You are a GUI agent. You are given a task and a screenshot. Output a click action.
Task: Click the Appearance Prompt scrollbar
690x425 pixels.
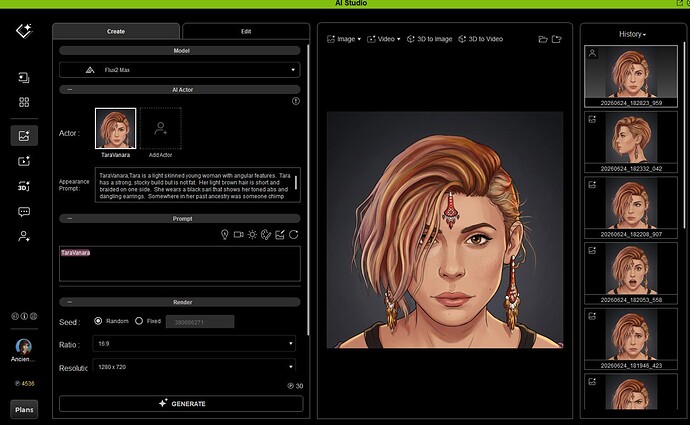coord(296,183)
